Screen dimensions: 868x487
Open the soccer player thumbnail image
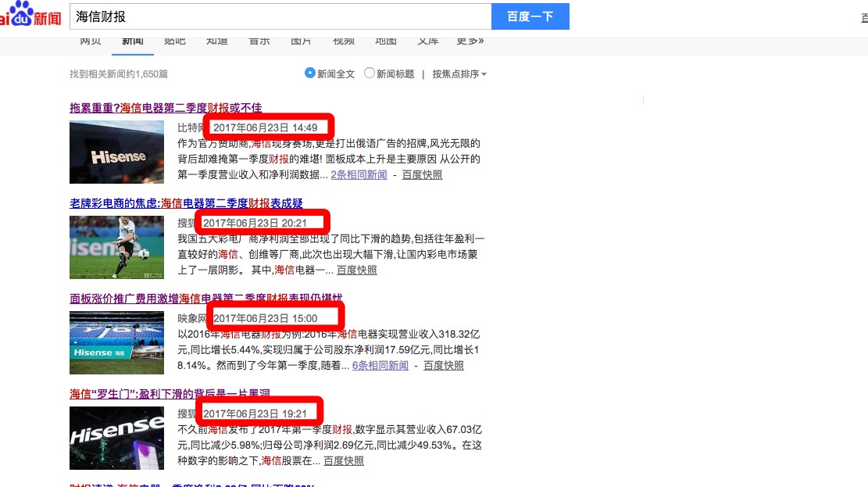coord(116,247)
